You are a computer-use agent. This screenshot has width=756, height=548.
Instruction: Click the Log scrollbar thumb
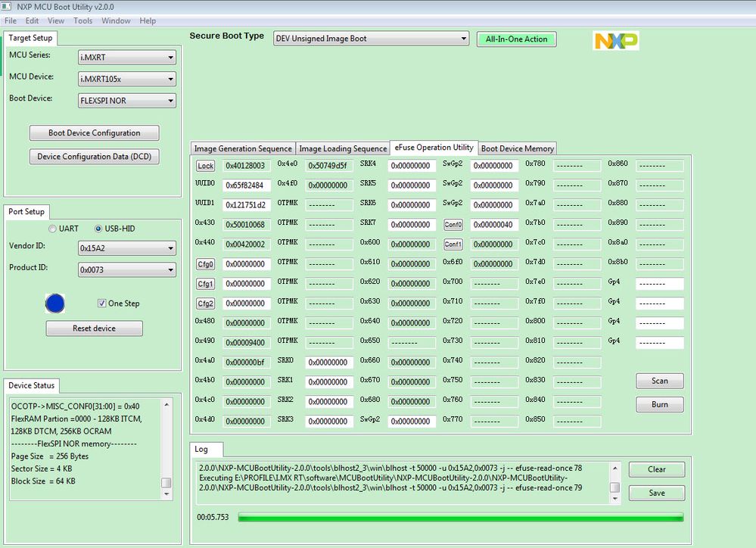(614, 487)
